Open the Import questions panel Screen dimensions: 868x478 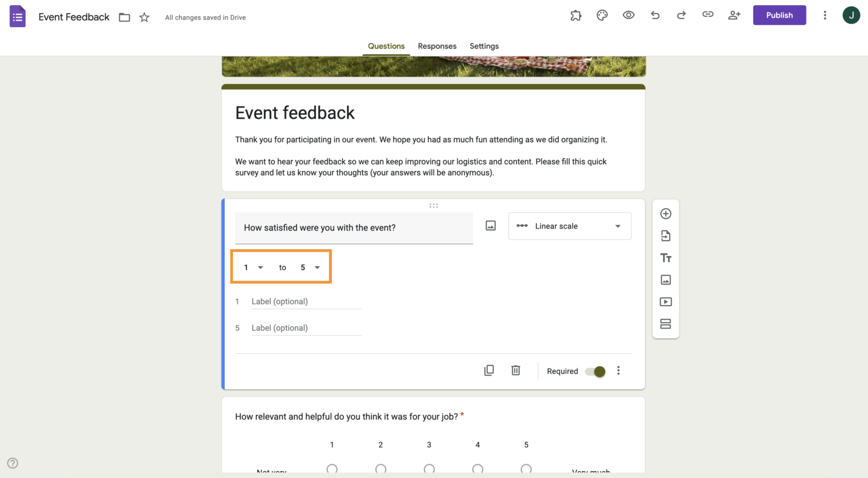coord(666,236)
